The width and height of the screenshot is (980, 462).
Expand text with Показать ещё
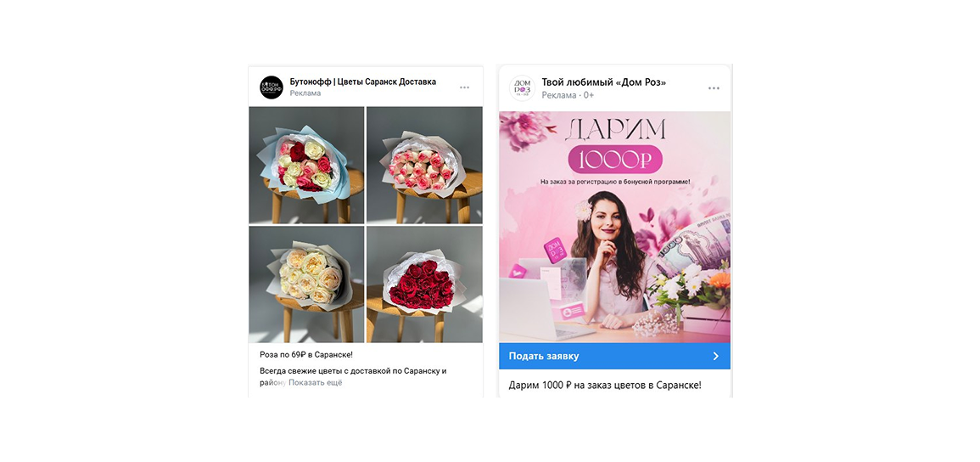(x=315, y=383)
